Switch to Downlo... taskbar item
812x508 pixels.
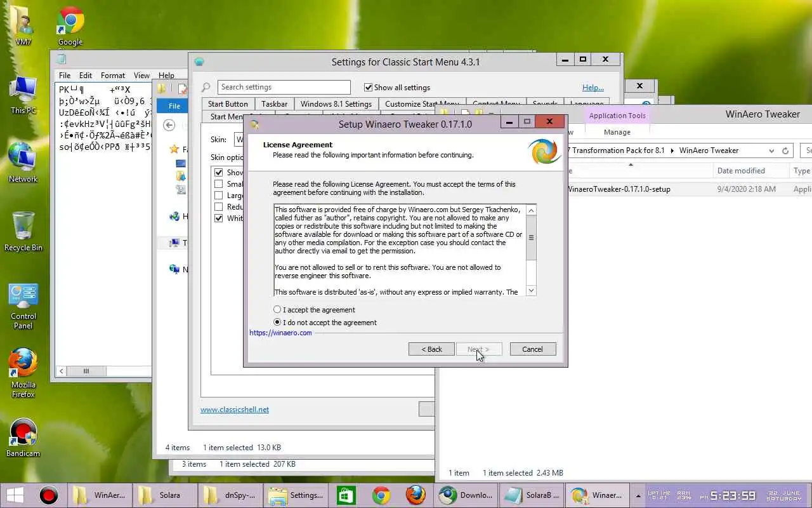pyautogui.click(x=466, y=495)
